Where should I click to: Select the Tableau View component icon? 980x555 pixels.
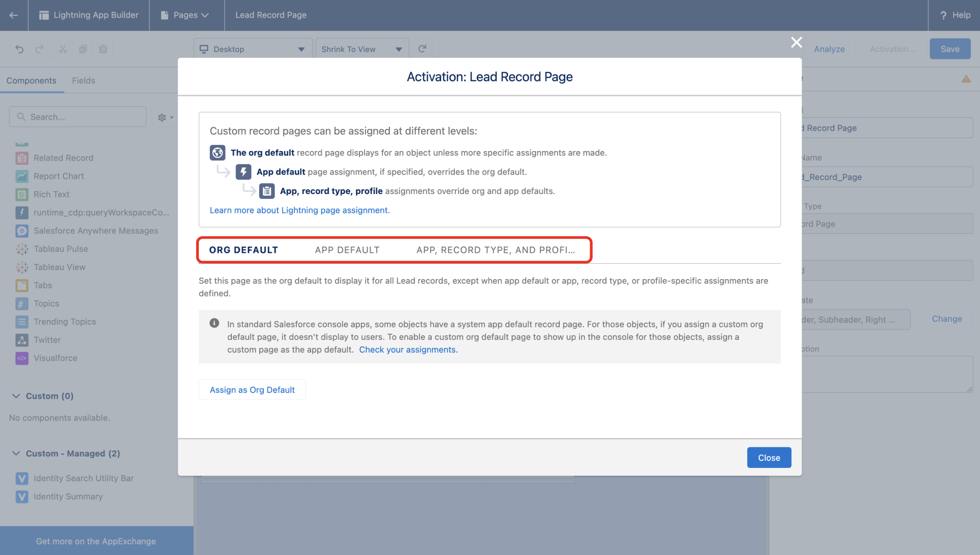[22, 267]
